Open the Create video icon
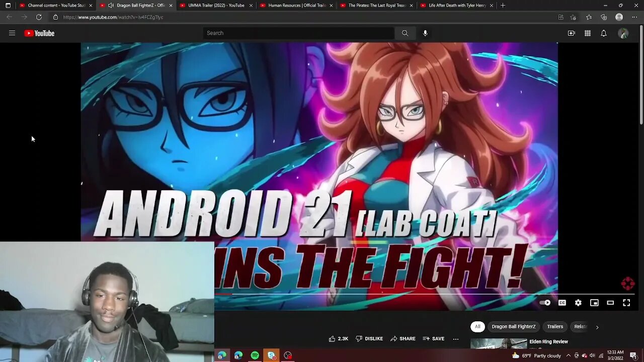Screen dimensions: 644x362 coord(572,33)
